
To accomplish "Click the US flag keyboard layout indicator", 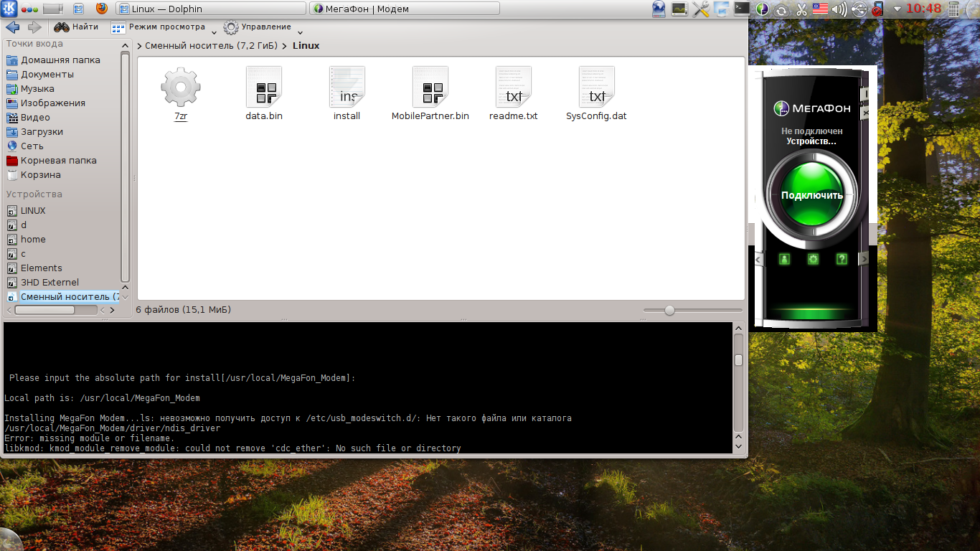I will click(x=820, y=9).
